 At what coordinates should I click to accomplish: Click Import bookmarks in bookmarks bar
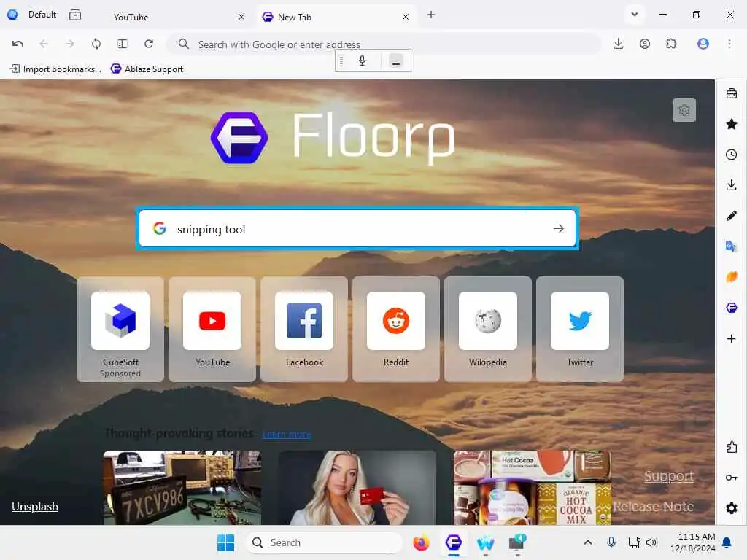pos(55,69)
